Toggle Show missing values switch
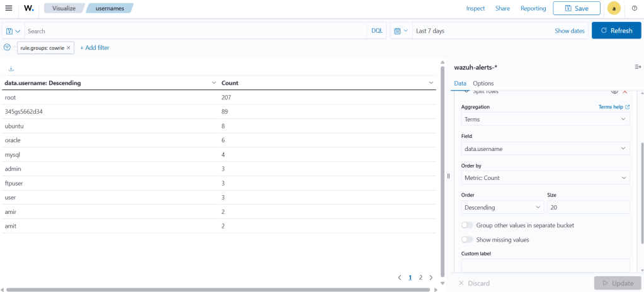The image size is (644, 292). [468, 240]
